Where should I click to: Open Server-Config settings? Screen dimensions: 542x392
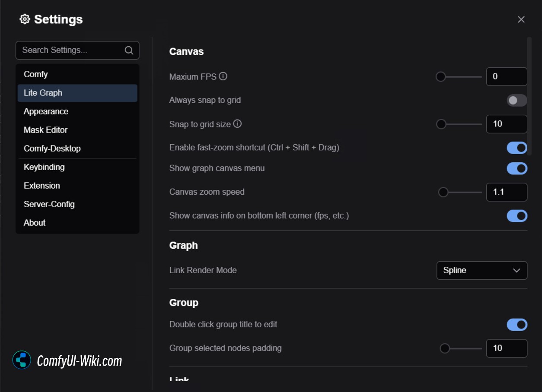(x=77, y=204)
